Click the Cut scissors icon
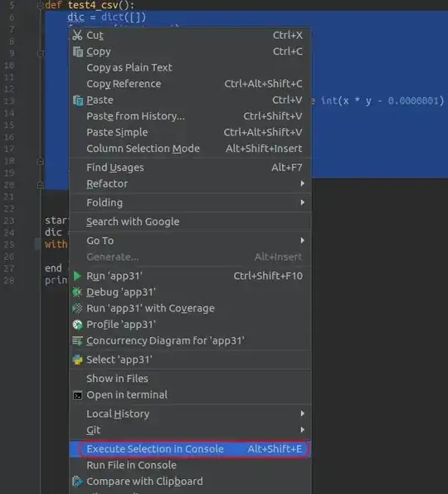The image size is (448, 494). (77, 35)
